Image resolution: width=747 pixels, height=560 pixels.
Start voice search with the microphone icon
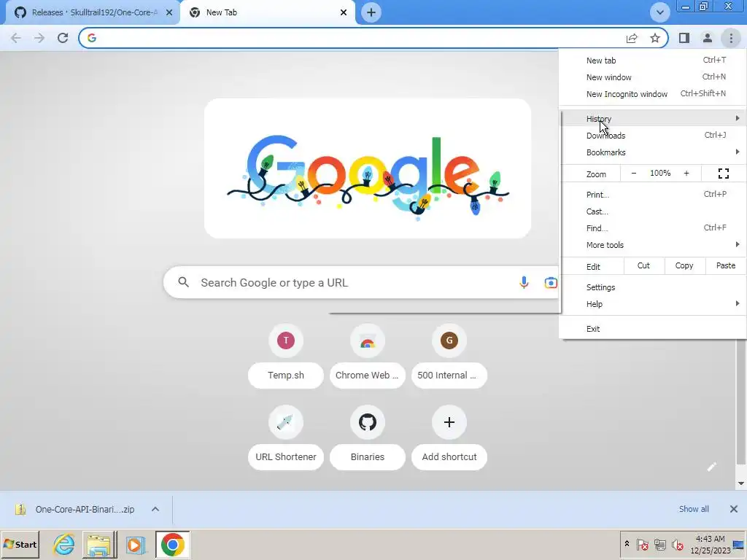pyautogui.click(x=524, y=282)
